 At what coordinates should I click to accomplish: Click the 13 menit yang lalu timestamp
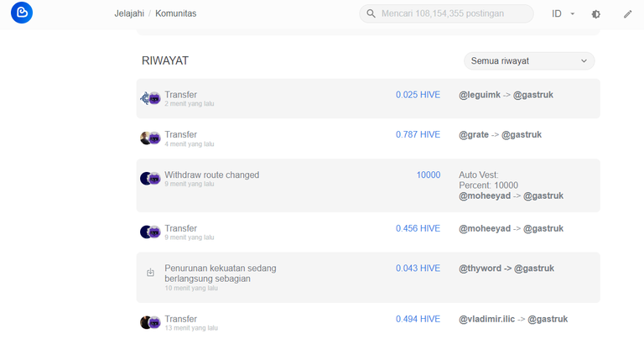coord(191,328)
